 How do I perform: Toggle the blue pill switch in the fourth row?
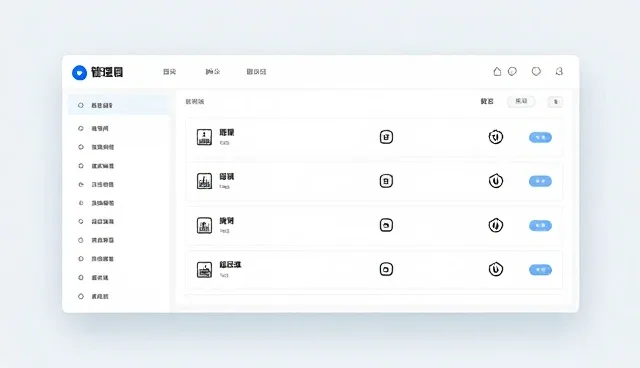(540, 270)
